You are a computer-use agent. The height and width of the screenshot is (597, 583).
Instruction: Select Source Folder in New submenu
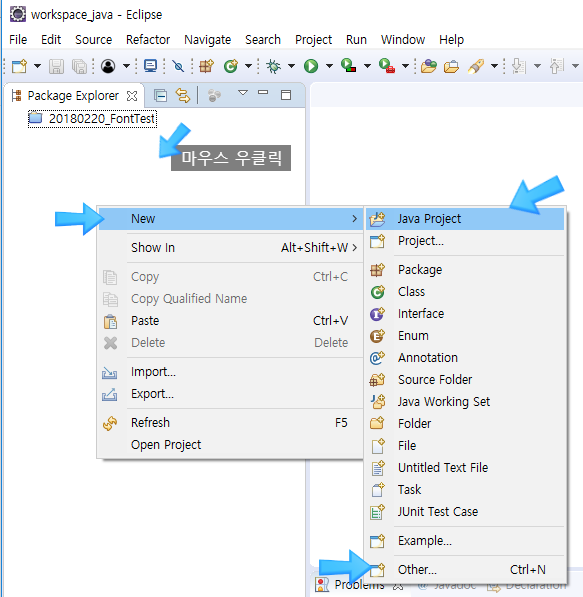click(x=465, y=380)
